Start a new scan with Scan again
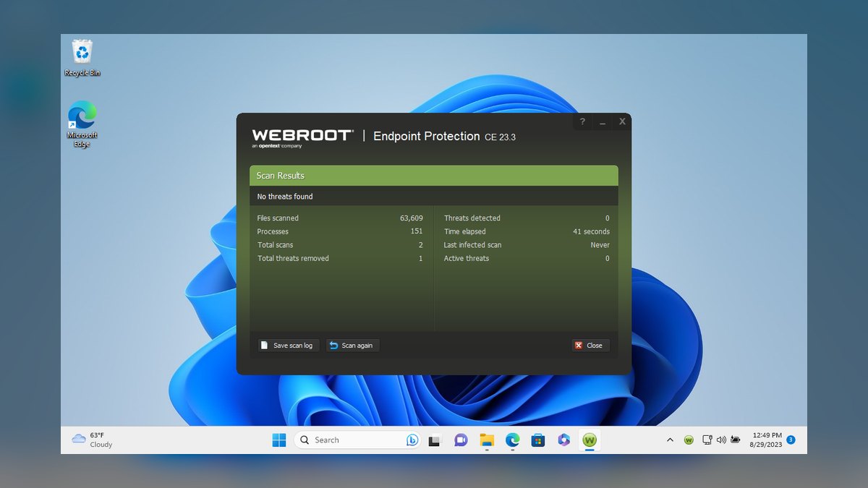868x488 pixels. [352, 346]
